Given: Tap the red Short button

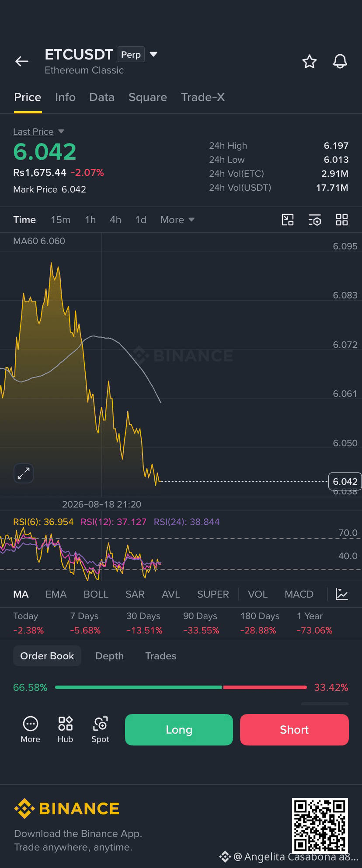Looking at the screenshot, I should pyautogui.click(x=294, y=729).
